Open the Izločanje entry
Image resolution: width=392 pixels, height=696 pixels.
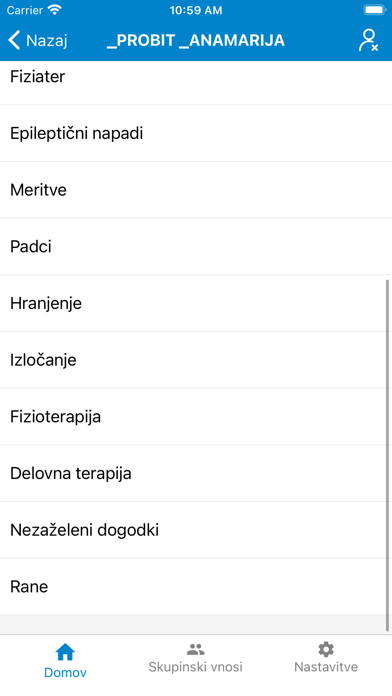point(196,360)
